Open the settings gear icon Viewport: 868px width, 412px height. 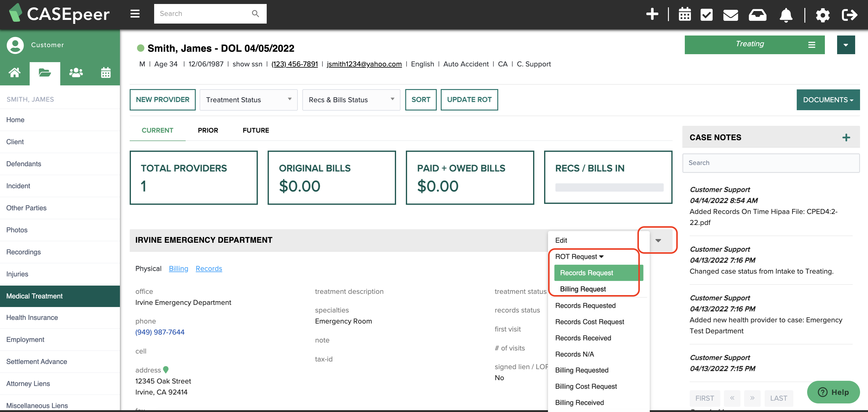[x=822, y=15]
